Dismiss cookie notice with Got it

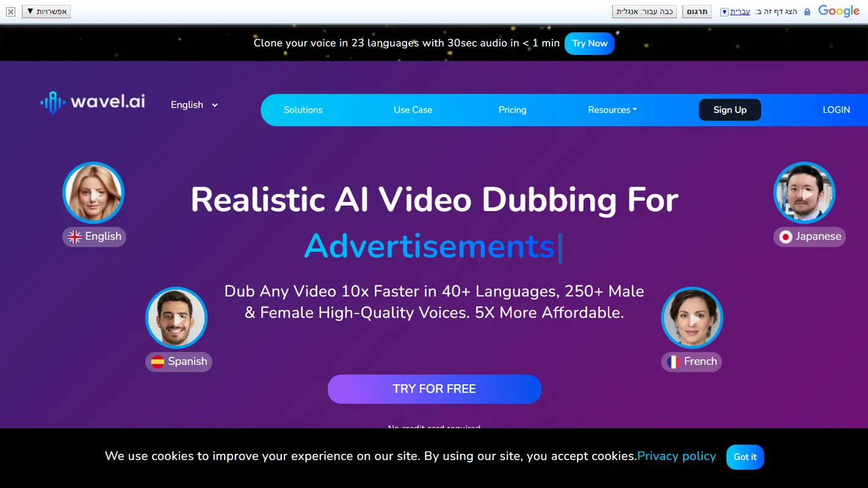pyautogui.click(x=745, y=456)
